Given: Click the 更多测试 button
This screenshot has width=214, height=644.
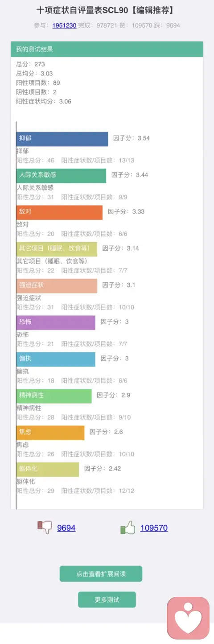Looking at the screenshot, I should pyautogui.click(x=107, y=600).
